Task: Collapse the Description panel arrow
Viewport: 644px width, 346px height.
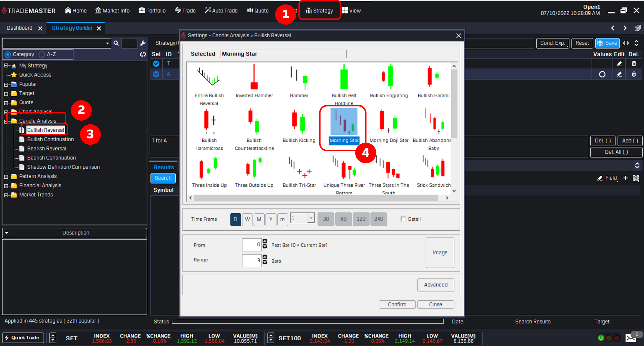Action: [7, 233]
